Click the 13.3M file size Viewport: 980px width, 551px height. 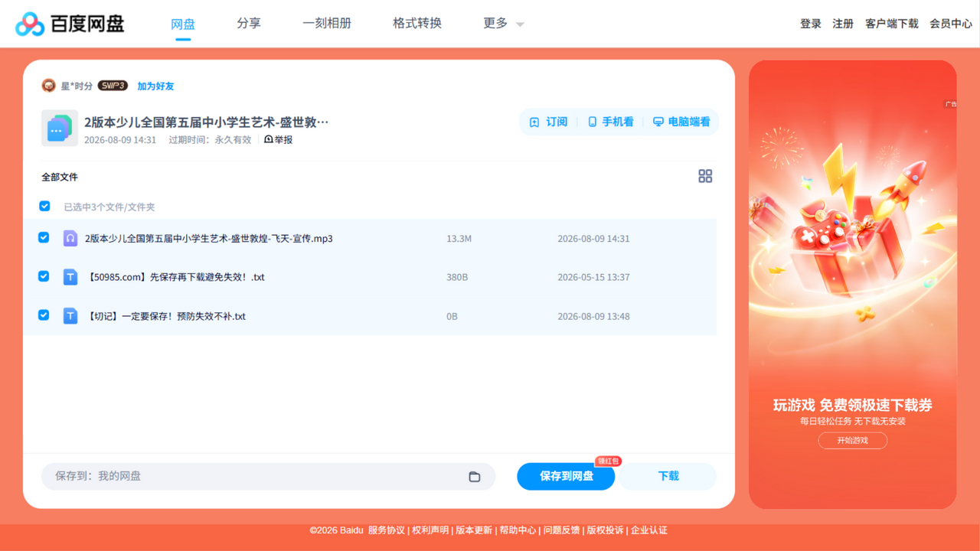click(459, 238)
